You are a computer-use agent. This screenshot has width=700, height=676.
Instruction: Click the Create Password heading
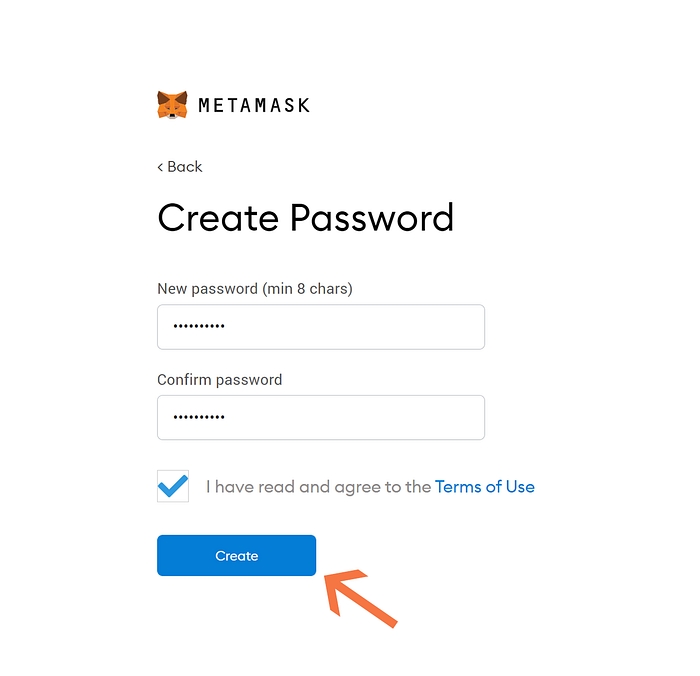click(x=306, y=218)
